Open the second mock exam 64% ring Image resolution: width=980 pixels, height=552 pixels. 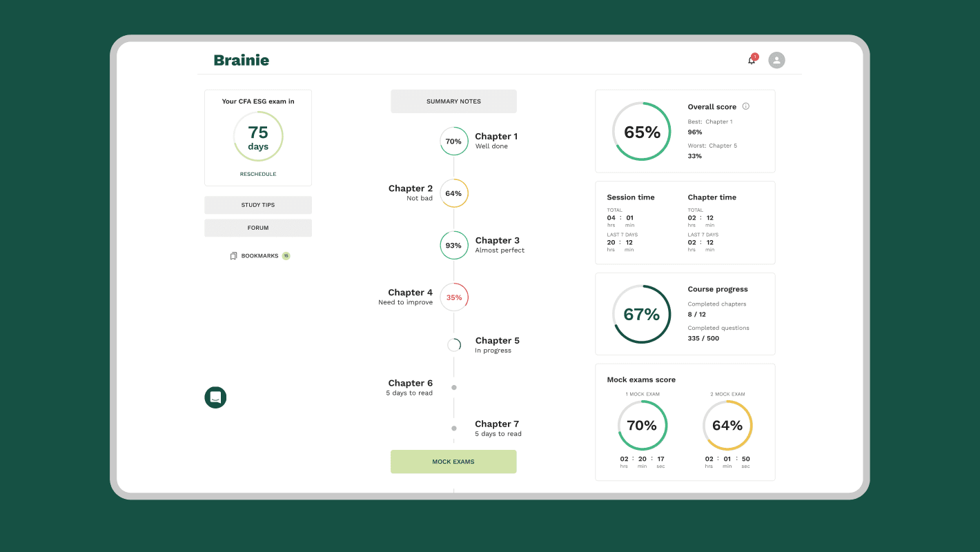pos(727,426)
